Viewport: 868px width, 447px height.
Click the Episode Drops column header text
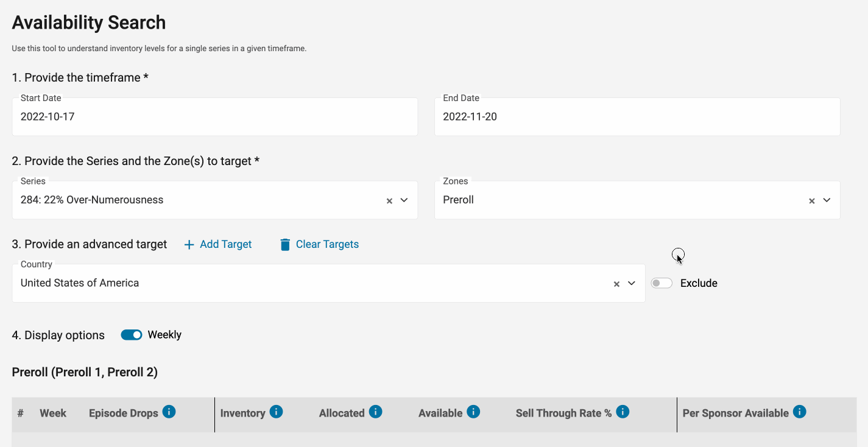click(124, 413)
